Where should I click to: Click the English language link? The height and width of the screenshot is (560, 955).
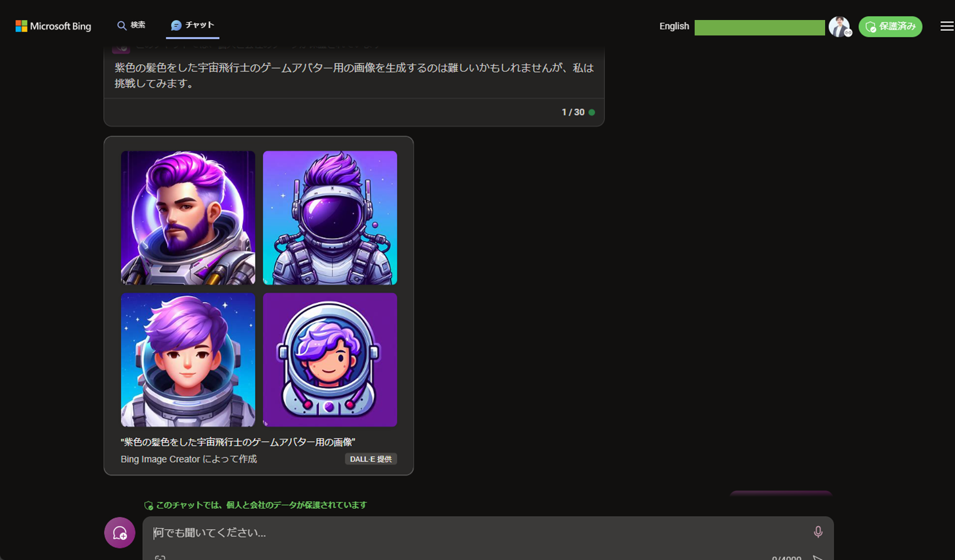674,26
